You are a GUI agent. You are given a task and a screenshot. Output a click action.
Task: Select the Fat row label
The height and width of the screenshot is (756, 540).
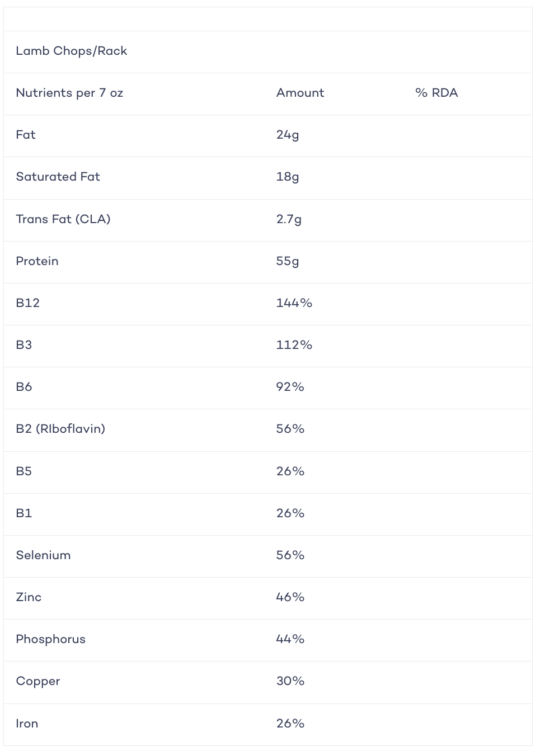click(x=26, y=135)
